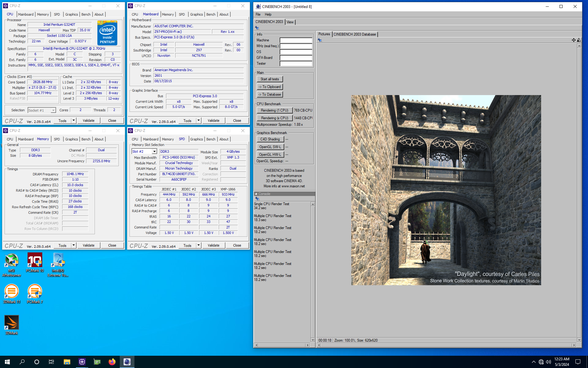Open File Explorer from taskbar

[x=67, y=362]
